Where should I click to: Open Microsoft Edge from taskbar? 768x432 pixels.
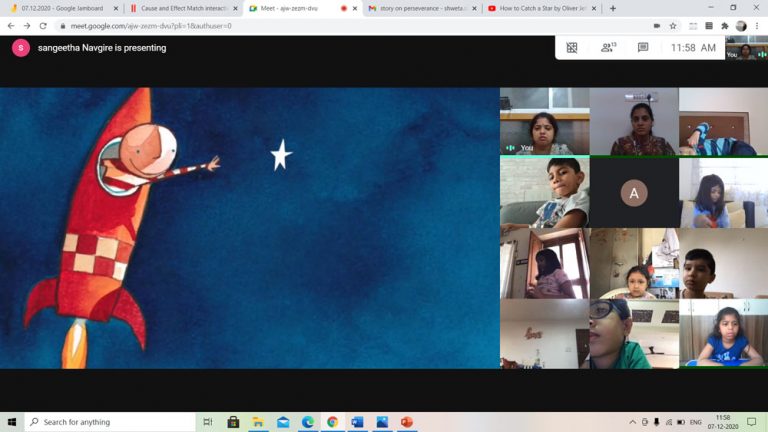tap(308, 422)
